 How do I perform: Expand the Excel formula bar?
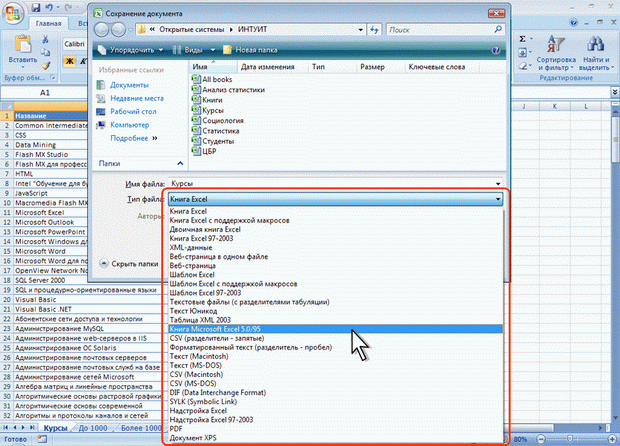click(x=615, y=93)
